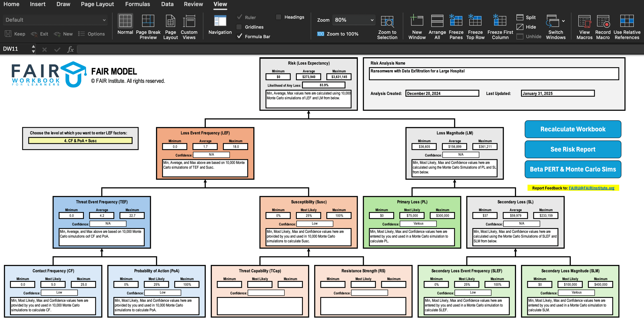This screenshot has height=333, width=644.
Task: Click the Risk Analysis Name input field
Action: 493,73
